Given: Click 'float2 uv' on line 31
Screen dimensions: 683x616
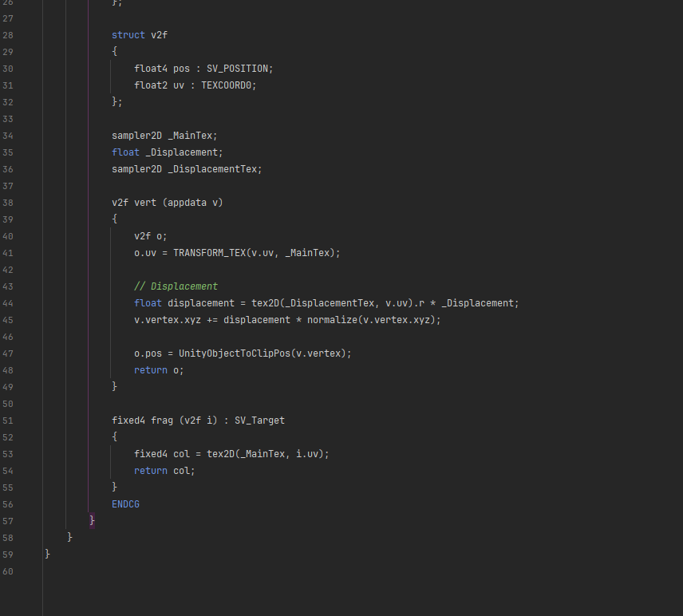Looking at the screenshot, I should [159, 85].
